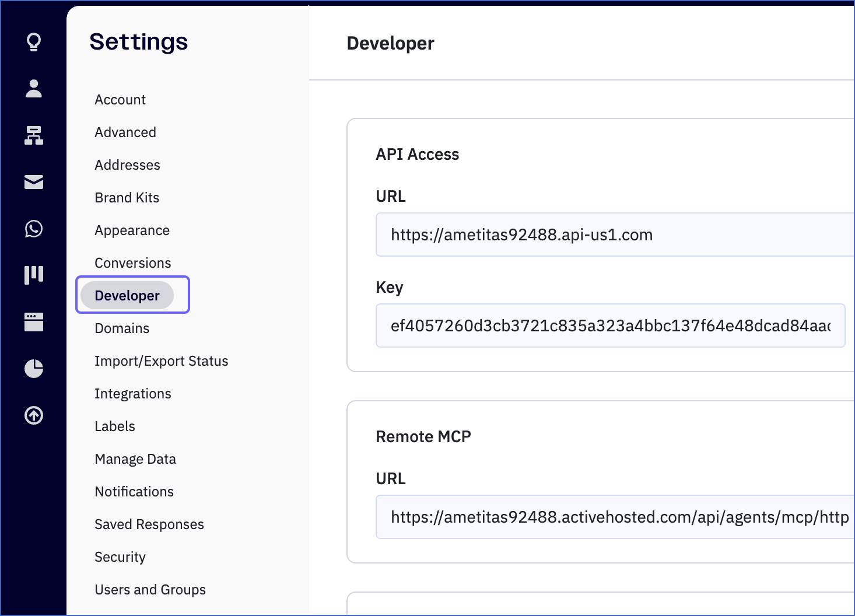Open the WhatsApp icon in sidebar
Image resolution: width=855 pixels, height=616 pixels.
tap(34, 229)
